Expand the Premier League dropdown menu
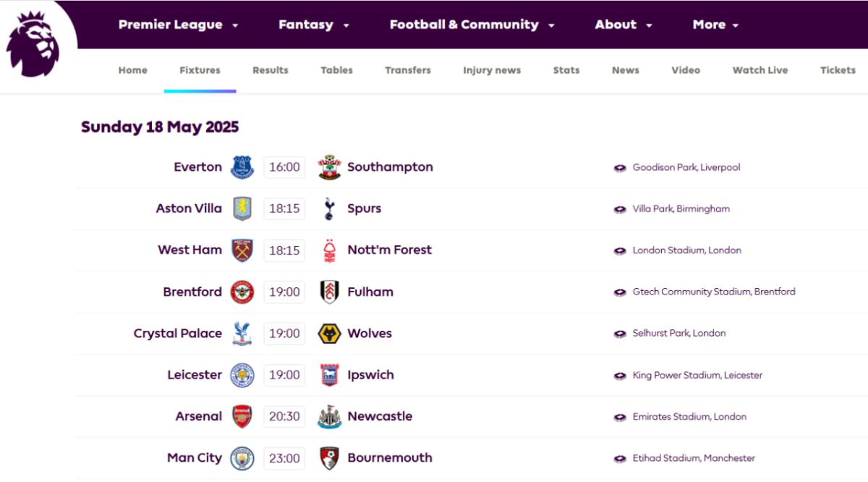Image resolution: width=868 pixels, height=482 pixels. coord(179,25)
